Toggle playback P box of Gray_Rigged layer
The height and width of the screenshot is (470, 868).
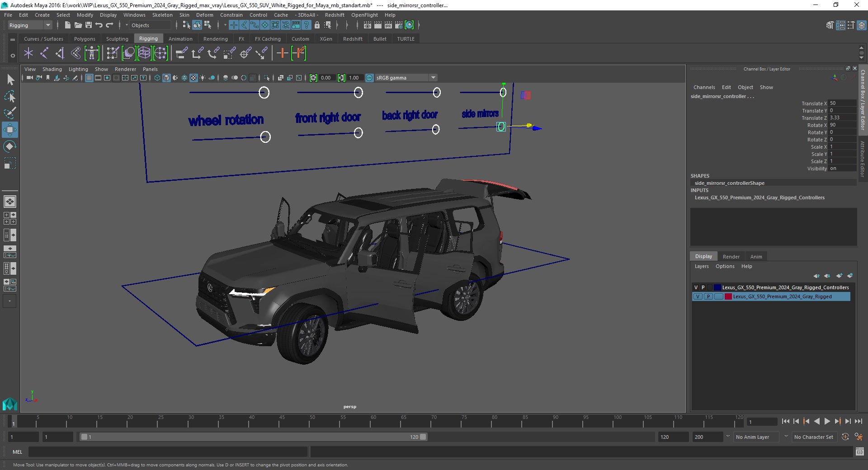coord(708,296)
